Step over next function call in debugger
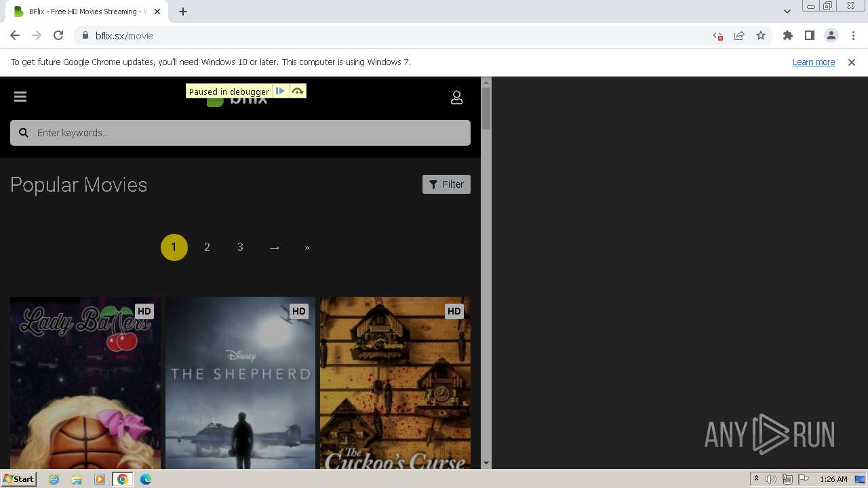The height and width of the screenshot is (488, 868). (x=298, y=91)
